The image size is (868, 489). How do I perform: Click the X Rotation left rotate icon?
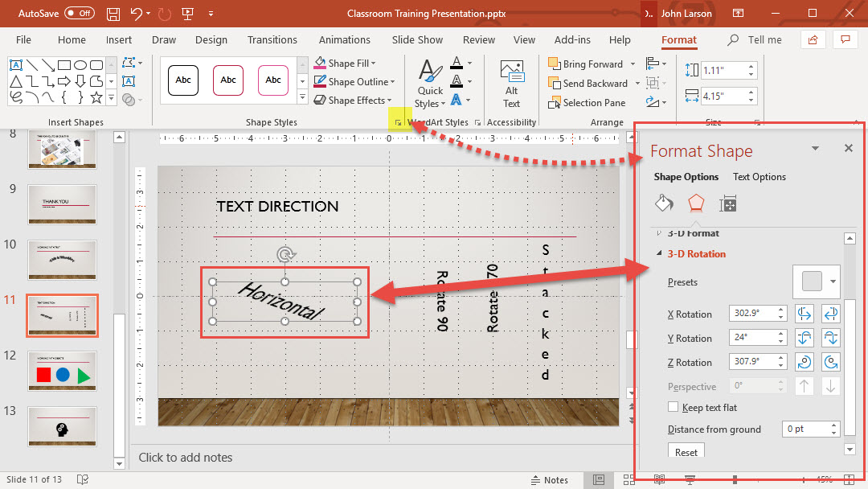pos(805,314)
